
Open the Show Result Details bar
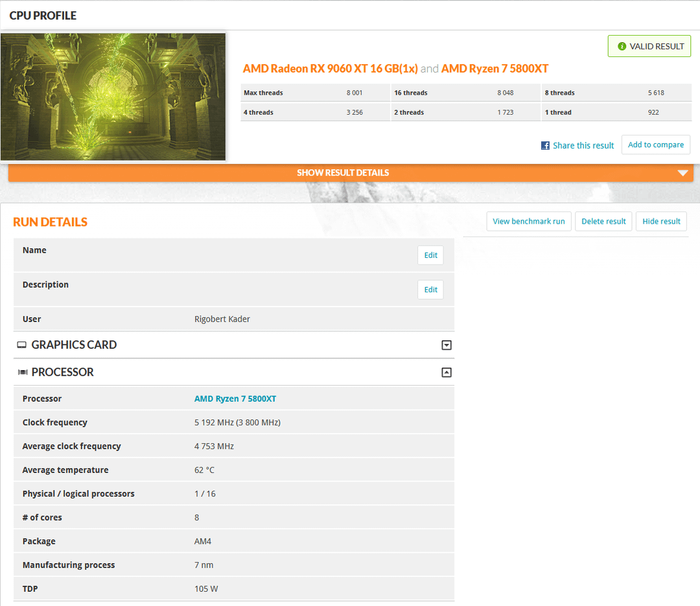[343, 173]
